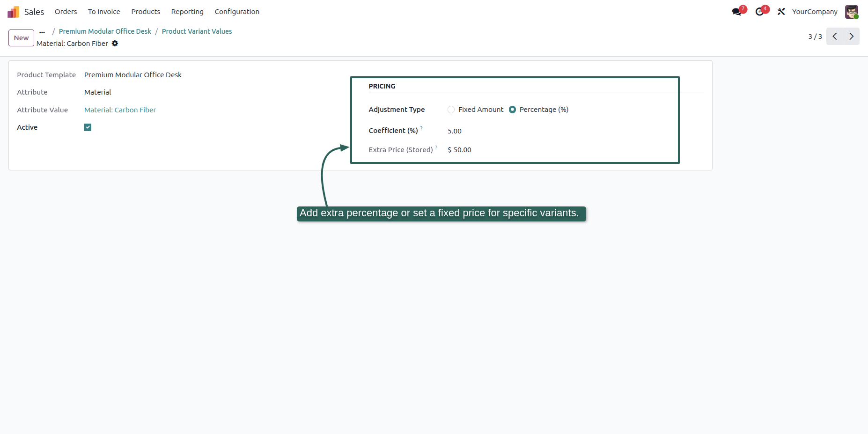Click the 3 / 3 pager counter
868x434 pixels.
[815, 37]
